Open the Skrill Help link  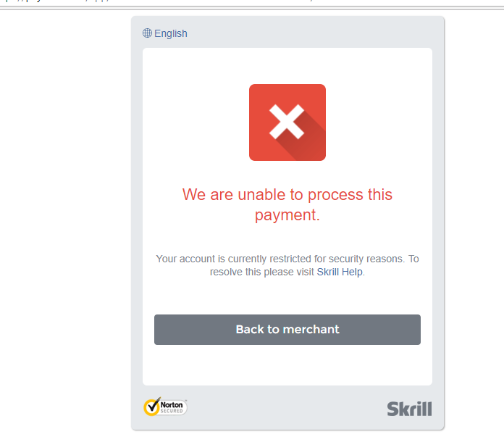340,272
